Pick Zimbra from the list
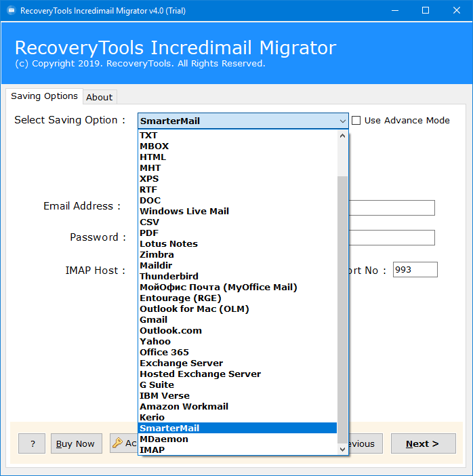This screenshot has height=476, width=473. tap(238, 254)
